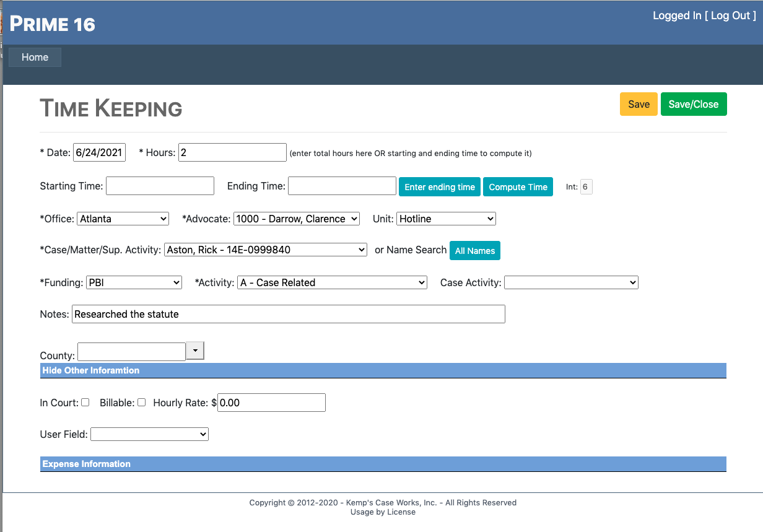
Task: Open the Office dropdown
Action: [123, 219]
